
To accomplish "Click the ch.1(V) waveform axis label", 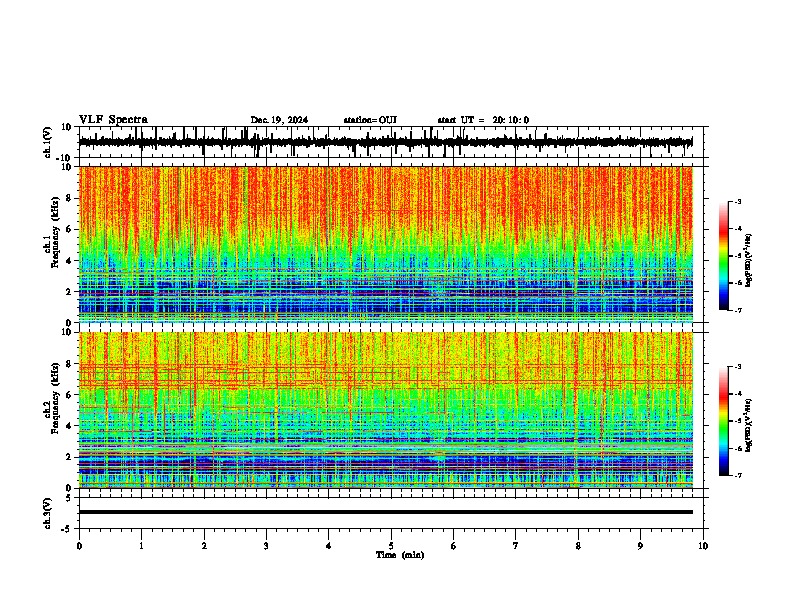I will coord(48,142).
